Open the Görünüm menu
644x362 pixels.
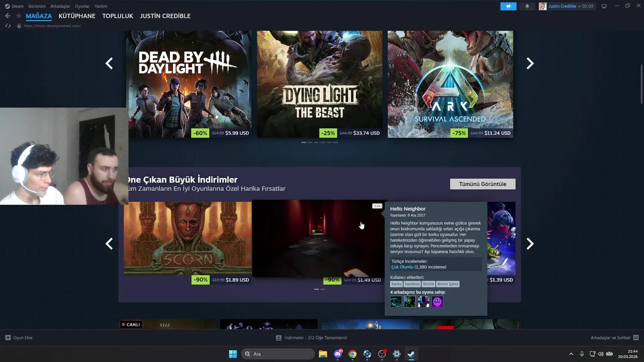pos(37,6)
